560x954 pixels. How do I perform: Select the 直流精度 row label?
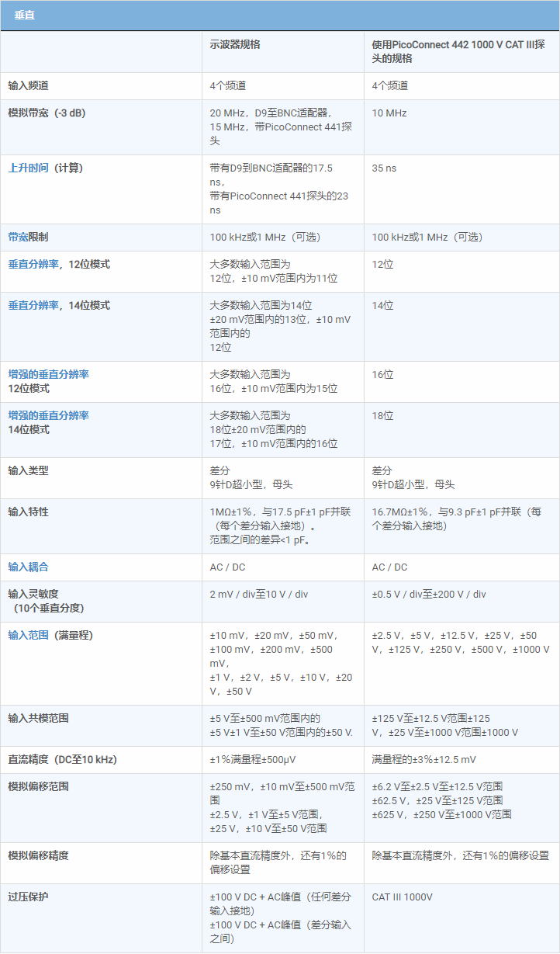pos(62,760)
